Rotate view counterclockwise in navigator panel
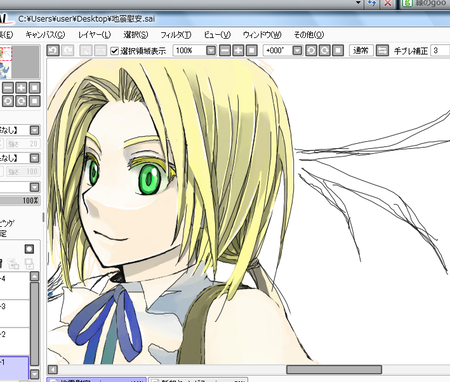 click(x=8, y=101)
